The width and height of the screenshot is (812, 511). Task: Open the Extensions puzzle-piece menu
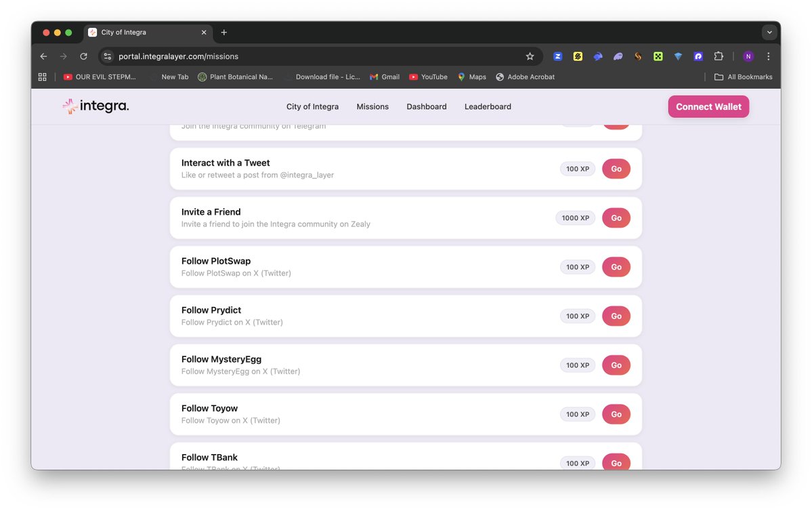tap(719, 56)
